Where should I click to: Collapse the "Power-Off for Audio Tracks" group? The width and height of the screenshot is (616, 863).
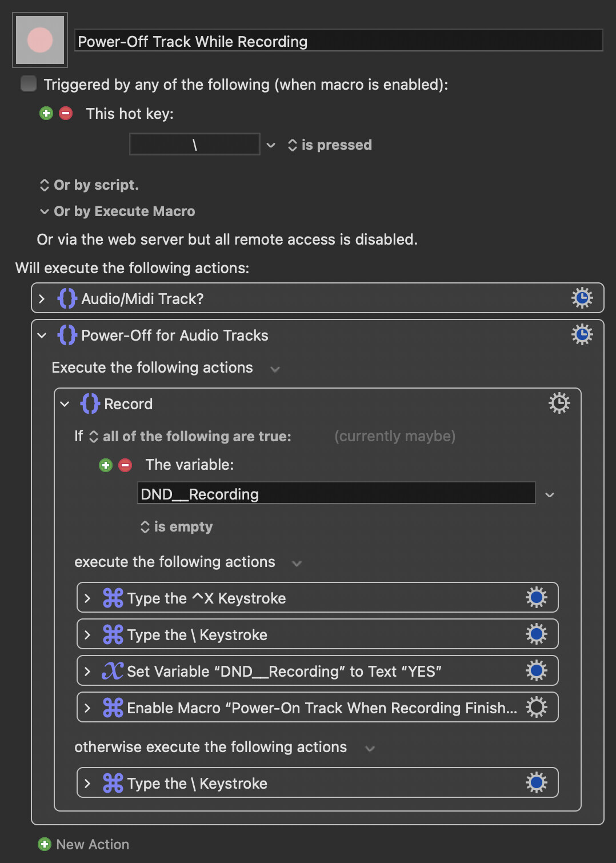(x=42, y=335)
